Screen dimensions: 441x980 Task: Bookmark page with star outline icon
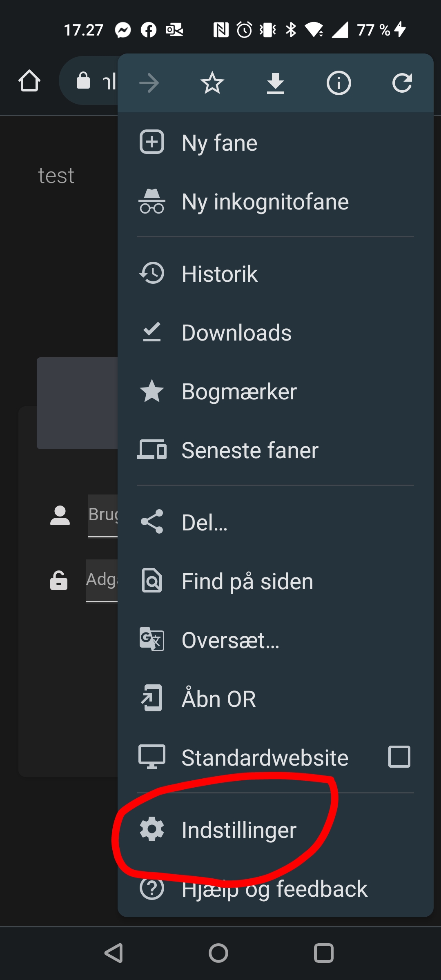(212, 83)
